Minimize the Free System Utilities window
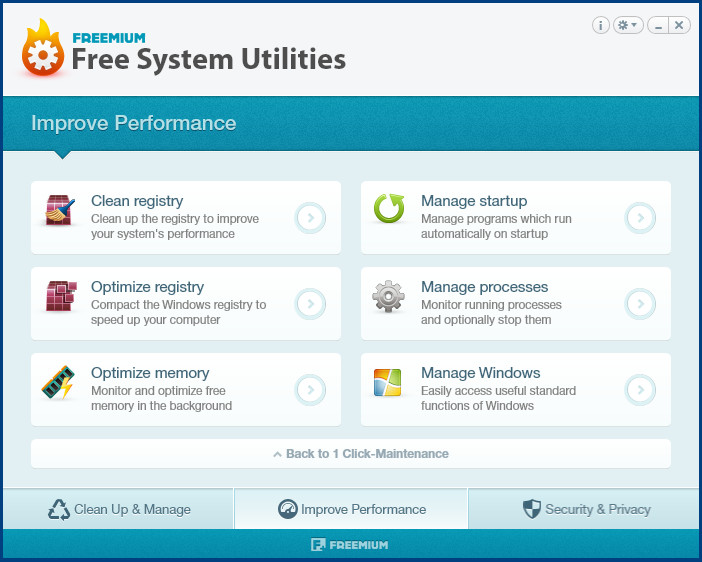 pyautogui.click(x=658, y=25)
